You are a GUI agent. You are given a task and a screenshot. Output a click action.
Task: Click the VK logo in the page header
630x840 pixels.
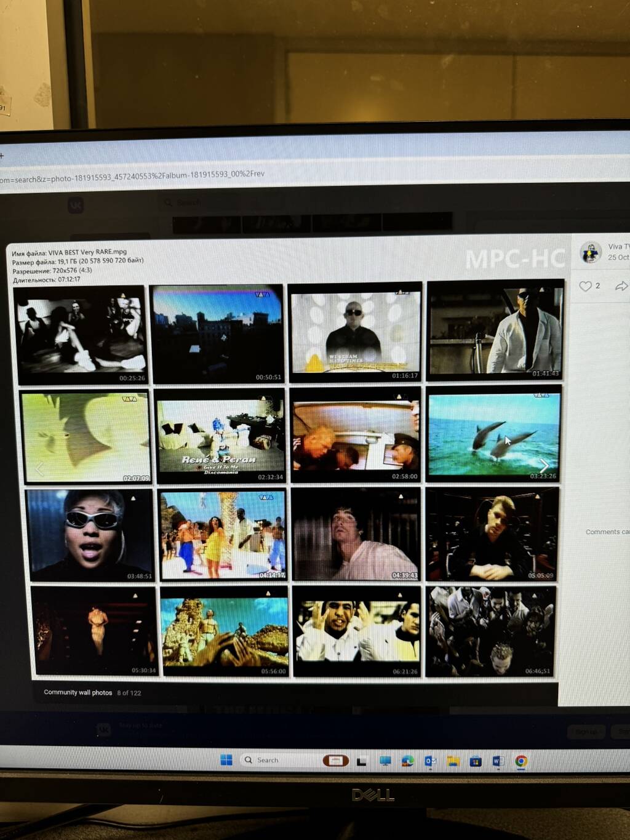pos(76,205)
